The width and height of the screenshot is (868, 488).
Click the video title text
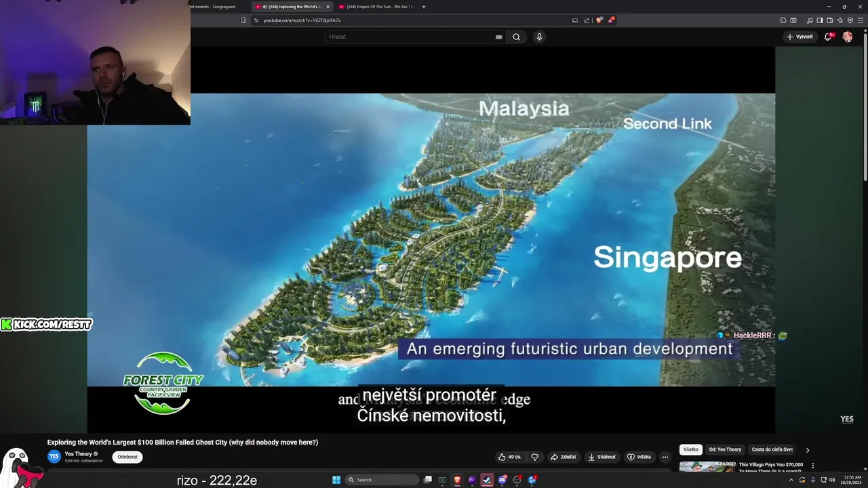coord(182,442)
